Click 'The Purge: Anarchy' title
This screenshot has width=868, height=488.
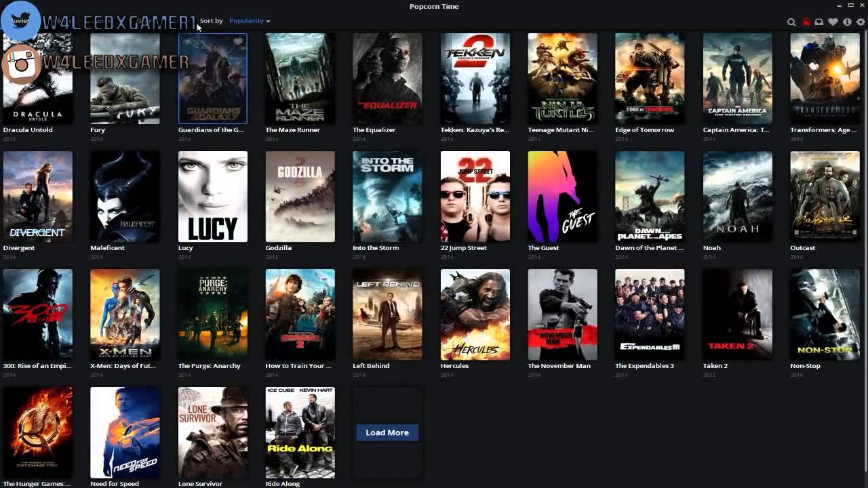210,365
